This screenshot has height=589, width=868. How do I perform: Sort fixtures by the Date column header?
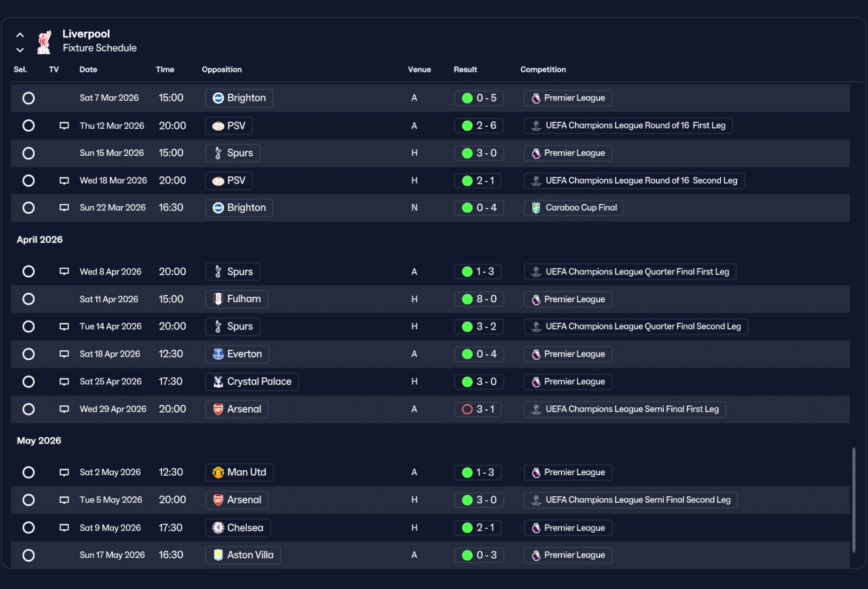[88, 70]
